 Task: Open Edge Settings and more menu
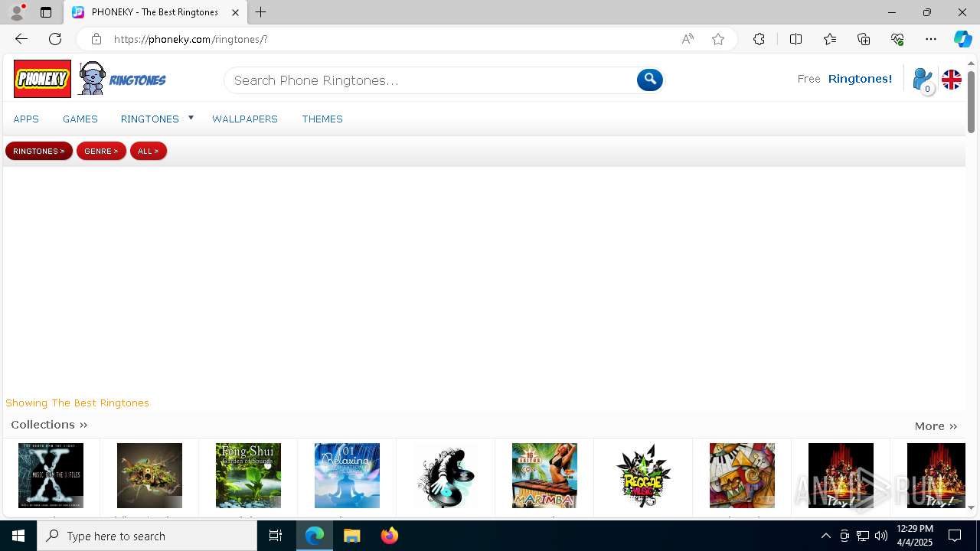pos(931,39)
